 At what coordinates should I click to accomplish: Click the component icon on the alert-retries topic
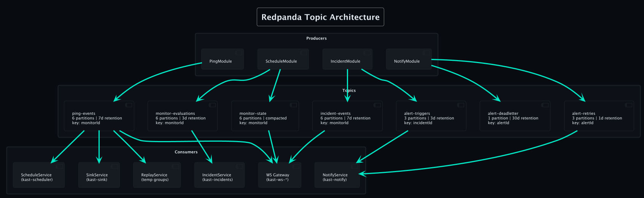click(628, 105)
